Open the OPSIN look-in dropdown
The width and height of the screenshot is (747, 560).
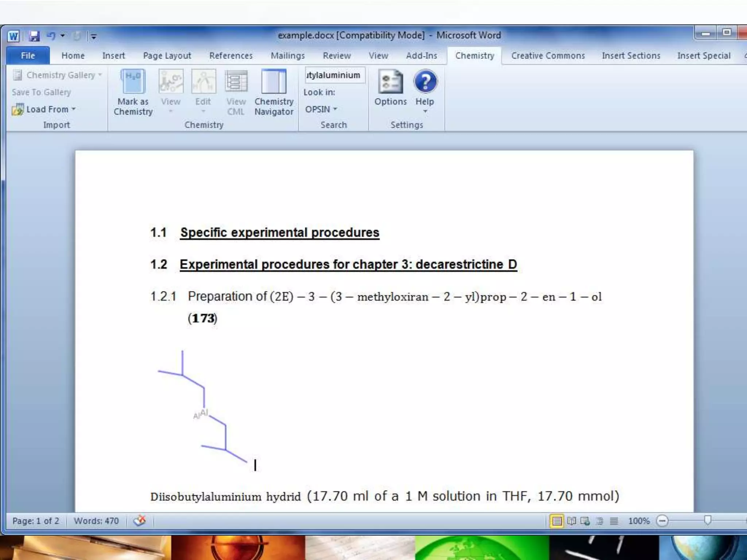[321, 109]
